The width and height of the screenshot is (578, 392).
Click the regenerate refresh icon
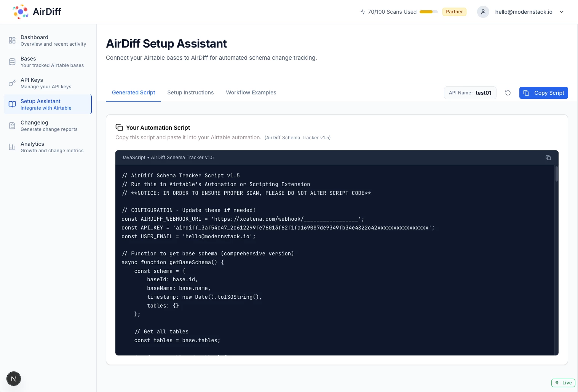coord(508,93)
